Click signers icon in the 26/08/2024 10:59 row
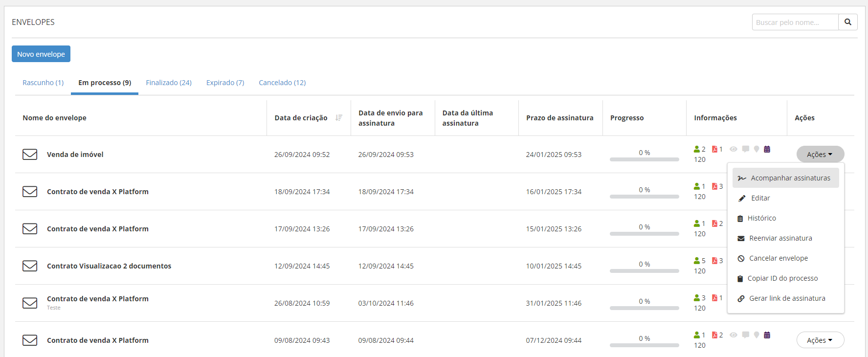The image size is (868, 357). tap(697, 298)
